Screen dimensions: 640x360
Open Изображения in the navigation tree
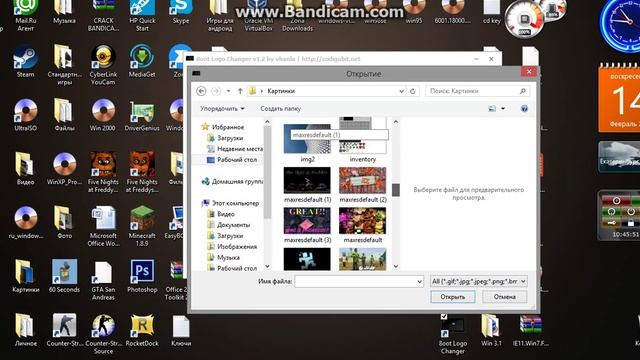pos(232,247)
